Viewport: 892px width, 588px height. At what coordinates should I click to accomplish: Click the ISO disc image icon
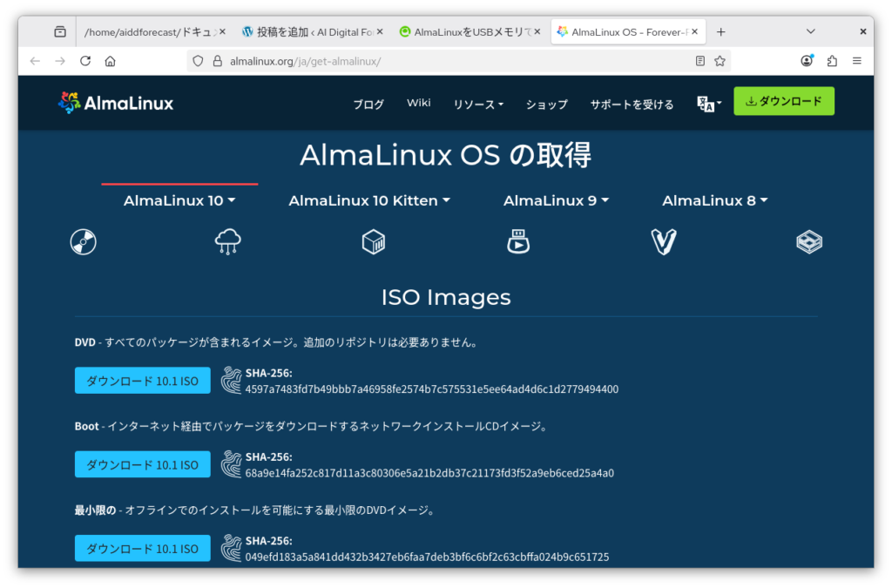(84, 241)
